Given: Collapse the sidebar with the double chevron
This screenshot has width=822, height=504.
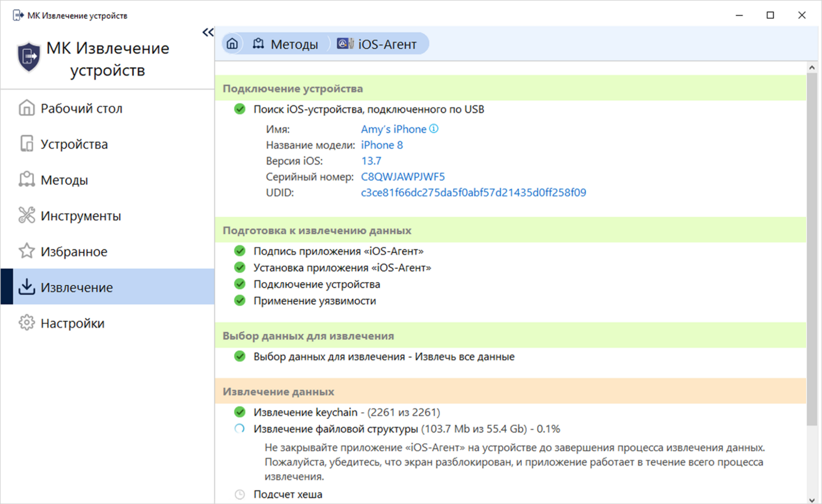Looking at the screenshot, I should (x=208, y=32).
